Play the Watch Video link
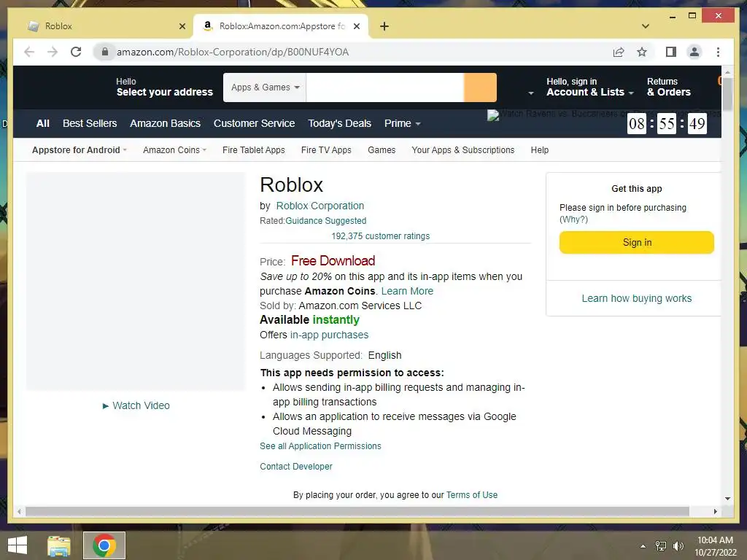Image resolution: width=747 pixels, height=560 pixels. click(136, 405)
